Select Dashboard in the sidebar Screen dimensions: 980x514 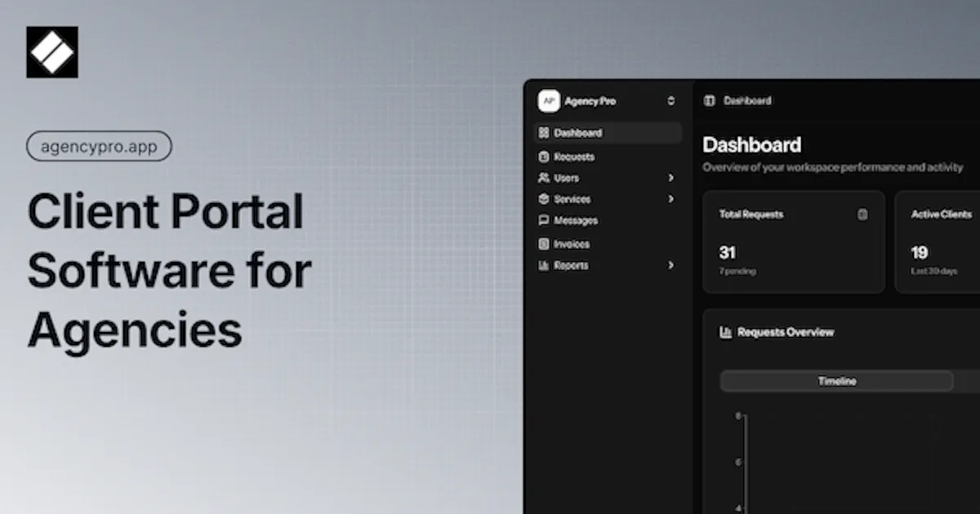[608, 133]
